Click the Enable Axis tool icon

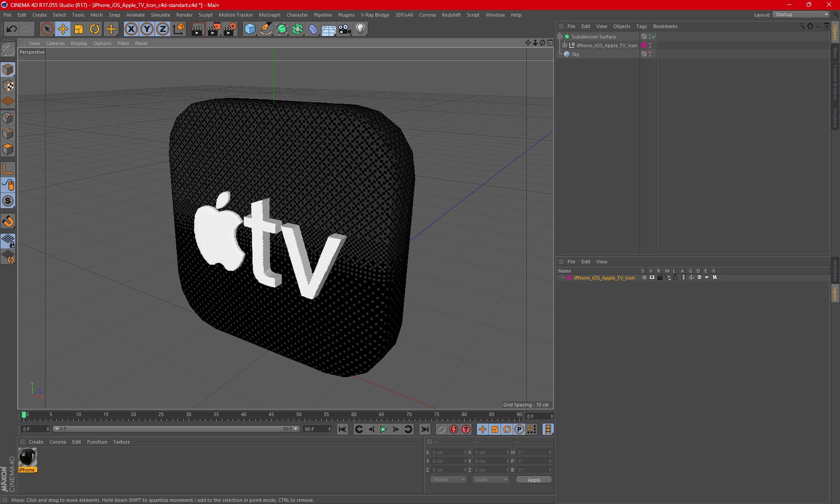click(x=8, y=169)
